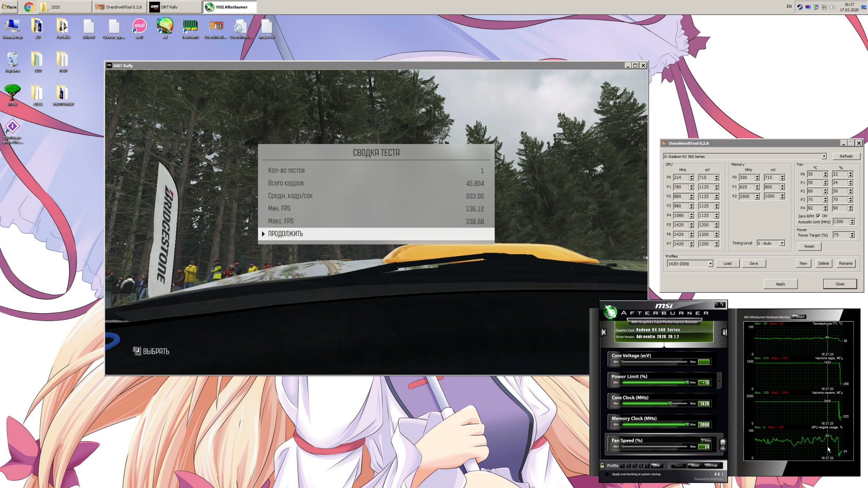Click the Kombustor K icon in Afterburner
The width and height of the screenshot is (868, 488).
click(x=604, y=332)
